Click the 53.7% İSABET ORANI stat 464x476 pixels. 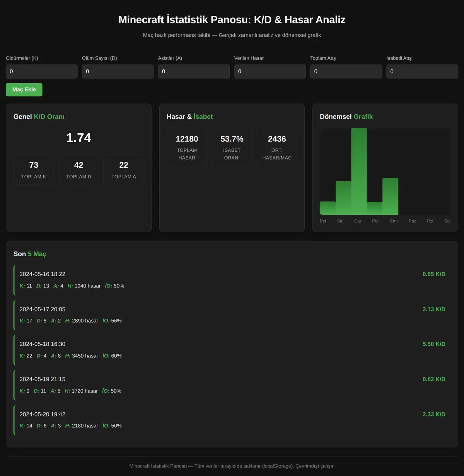232,147
